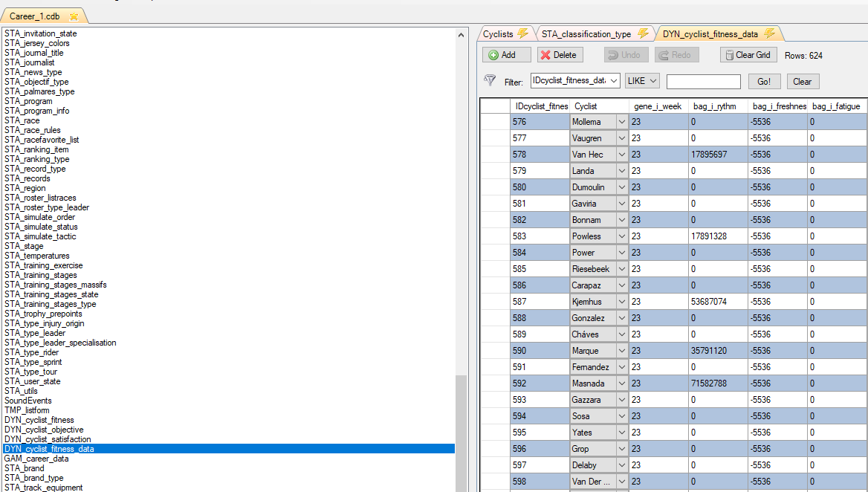Click the lightning icon on Cyclists tab

[522, 33]
